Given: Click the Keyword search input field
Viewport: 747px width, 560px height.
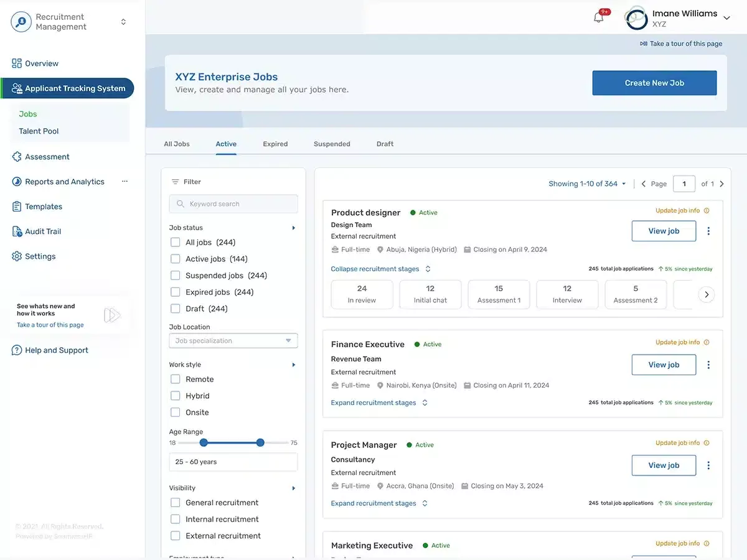Looking at the screenshot, I should click(x=233, y=204).
